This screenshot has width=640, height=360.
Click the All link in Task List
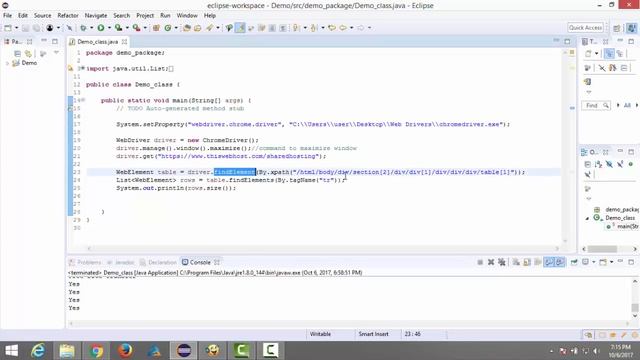(627, 106)
